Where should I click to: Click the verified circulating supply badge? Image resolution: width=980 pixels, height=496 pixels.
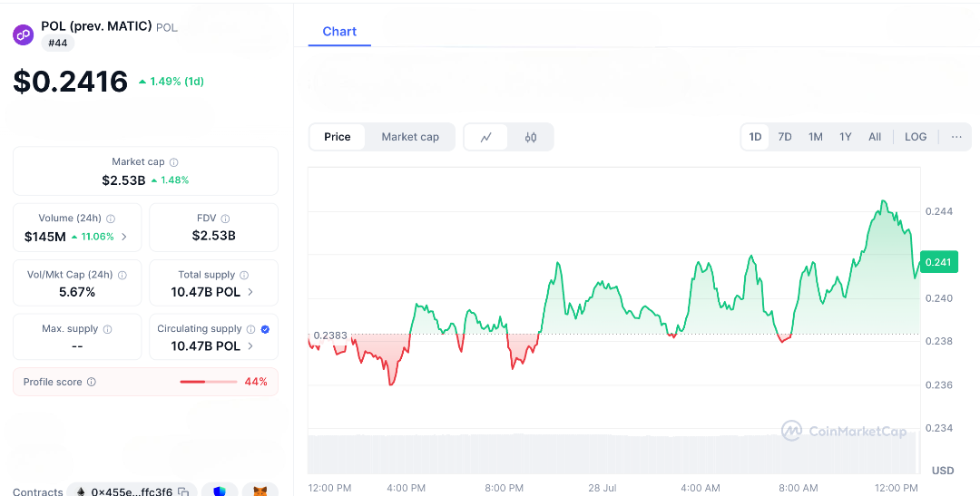click(x=265, y=329)
